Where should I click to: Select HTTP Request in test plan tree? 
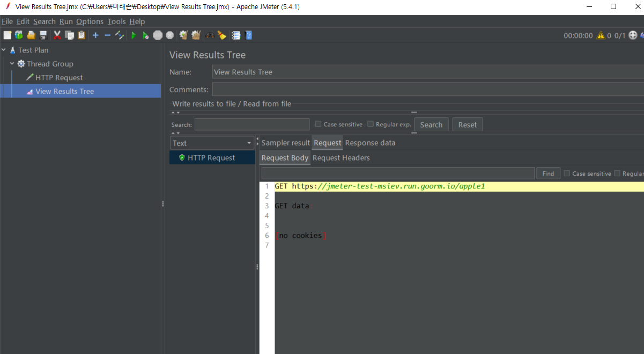[x=59, y=78]
